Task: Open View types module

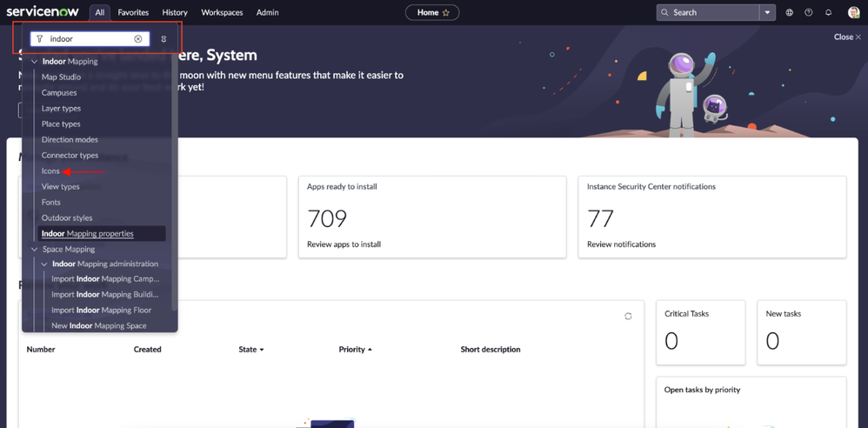Action: click(x=60, y=186)
